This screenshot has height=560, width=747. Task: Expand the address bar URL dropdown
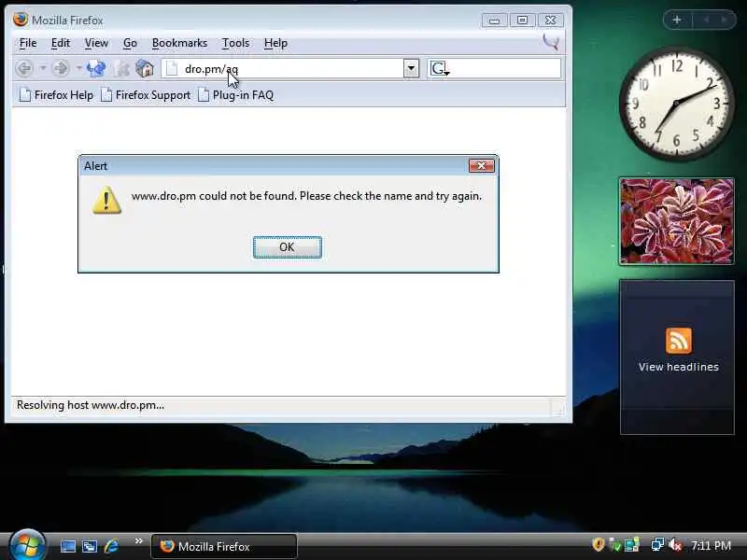coord(411,68)
